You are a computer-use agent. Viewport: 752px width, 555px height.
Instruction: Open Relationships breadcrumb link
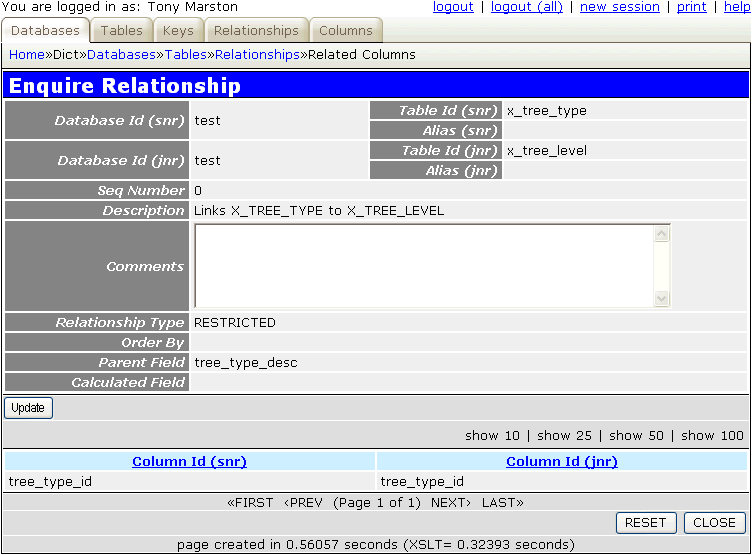[x=257, y=55]
